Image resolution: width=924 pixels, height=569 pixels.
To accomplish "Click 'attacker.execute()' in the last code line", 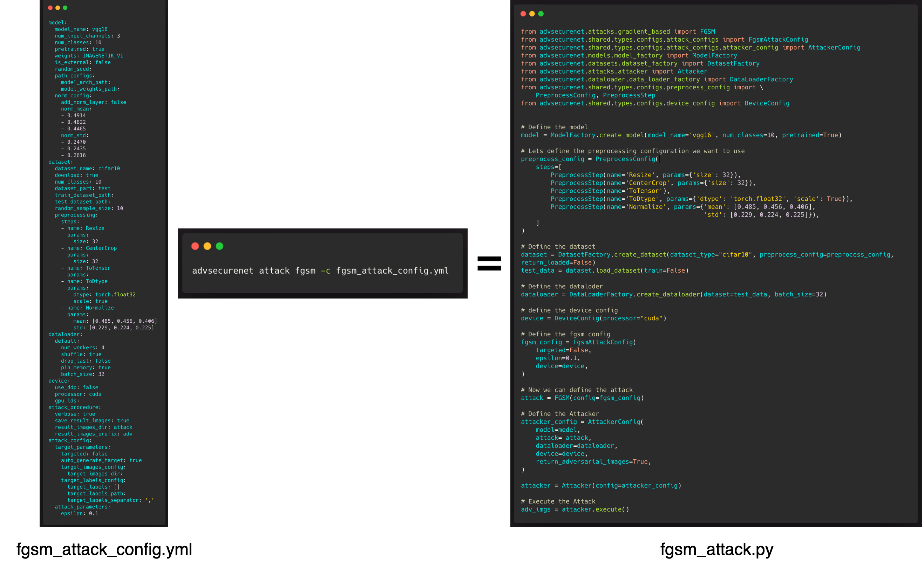I will tap(595, 509).
